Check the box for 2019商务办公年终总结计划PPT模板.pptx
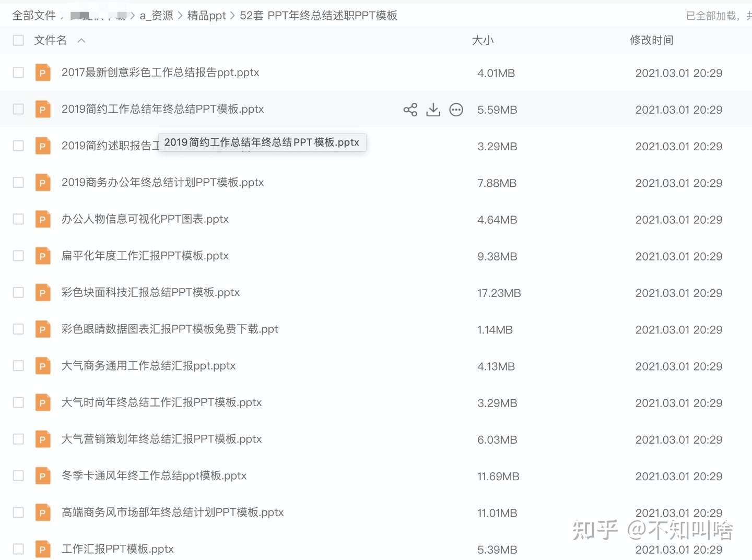The height and width of the screenshot is (560, 752). click(18, 183)
